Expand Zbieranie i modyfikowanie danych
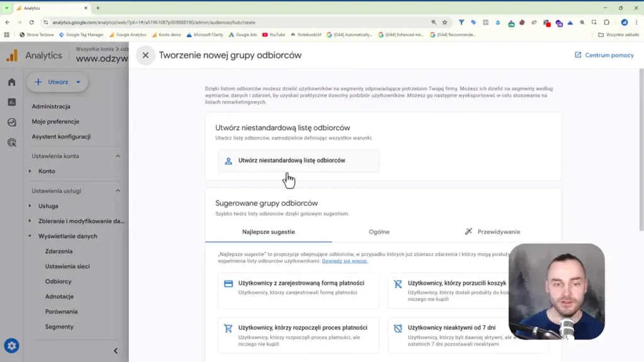The width and height of the screenshot is (644, 362). pos(30,221)
